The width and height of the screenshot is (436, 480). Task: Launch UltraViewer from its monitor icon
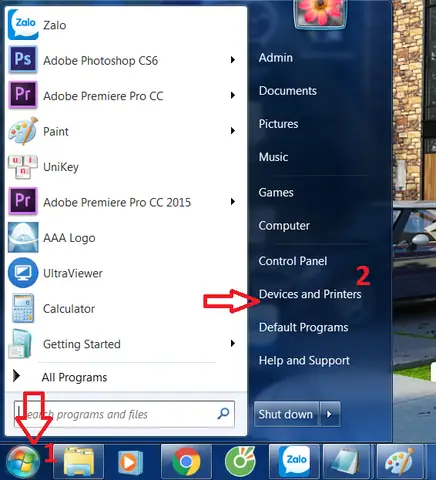coord(23,273)
